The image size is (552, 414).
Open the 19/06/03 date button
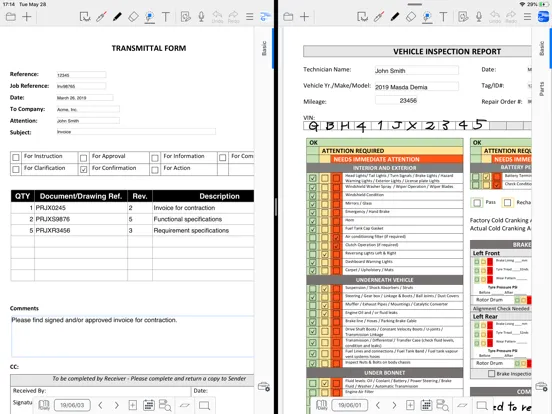click(72, 405)
